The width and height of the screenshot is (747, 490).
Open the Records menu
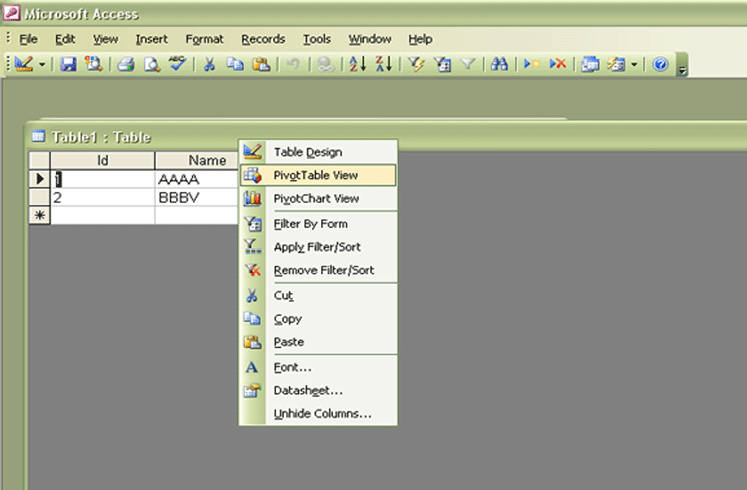pyautogui.click(x=263, y=39)
